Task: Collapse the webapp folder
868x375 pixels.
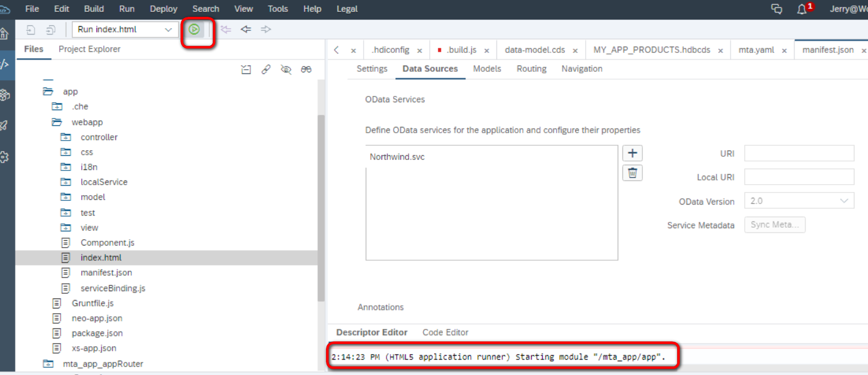Action: point(57,122)
